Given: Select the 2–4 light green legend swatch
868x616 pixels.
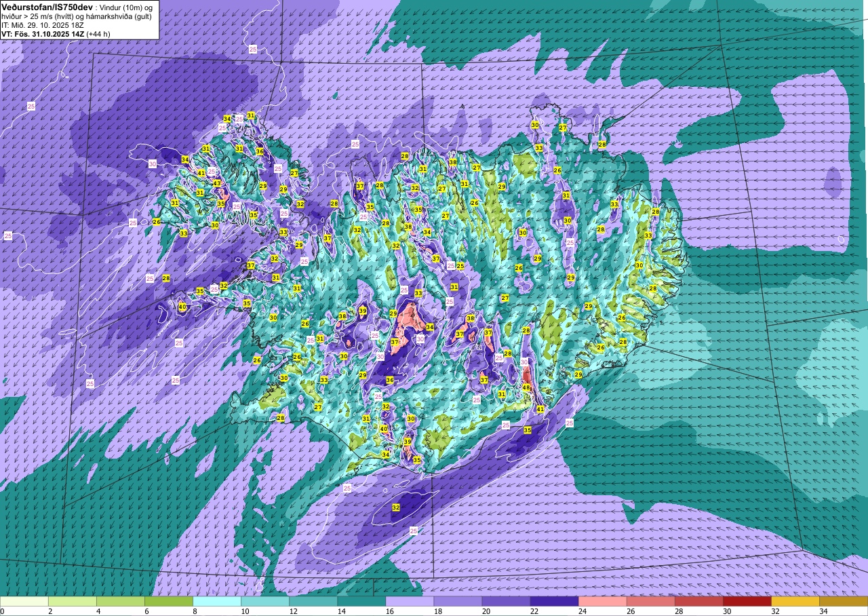Looking at the screenshot, I should tap(73, 601).
